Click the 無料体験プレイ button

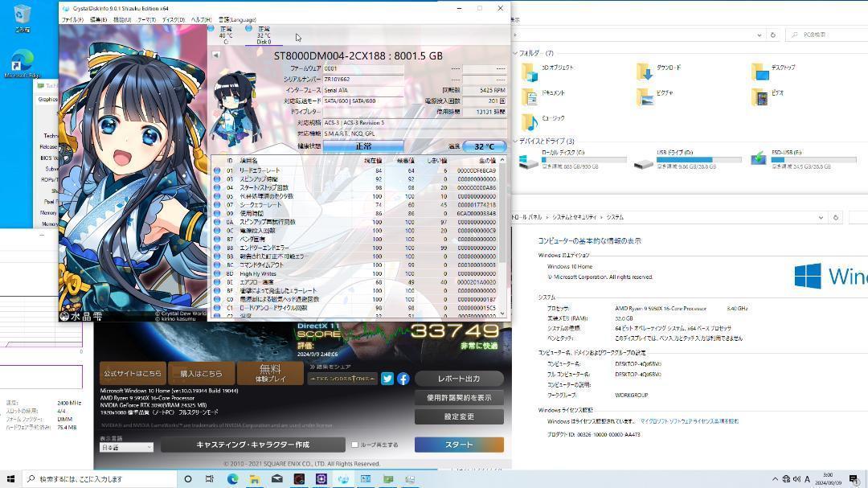271,373
